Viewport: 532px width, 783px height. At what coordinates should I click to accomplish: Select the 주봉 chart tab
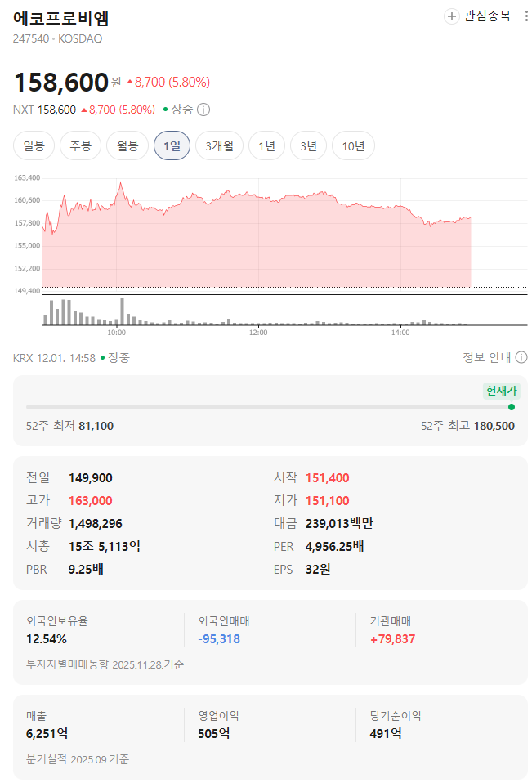pyautogui.click(x=80, y=145)
